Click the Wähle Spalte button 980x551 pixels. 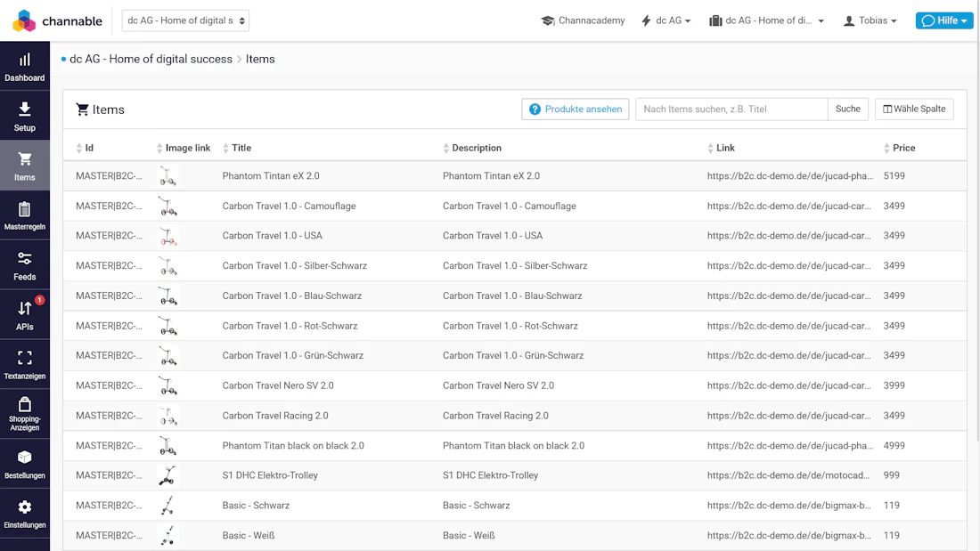(914, 109)
